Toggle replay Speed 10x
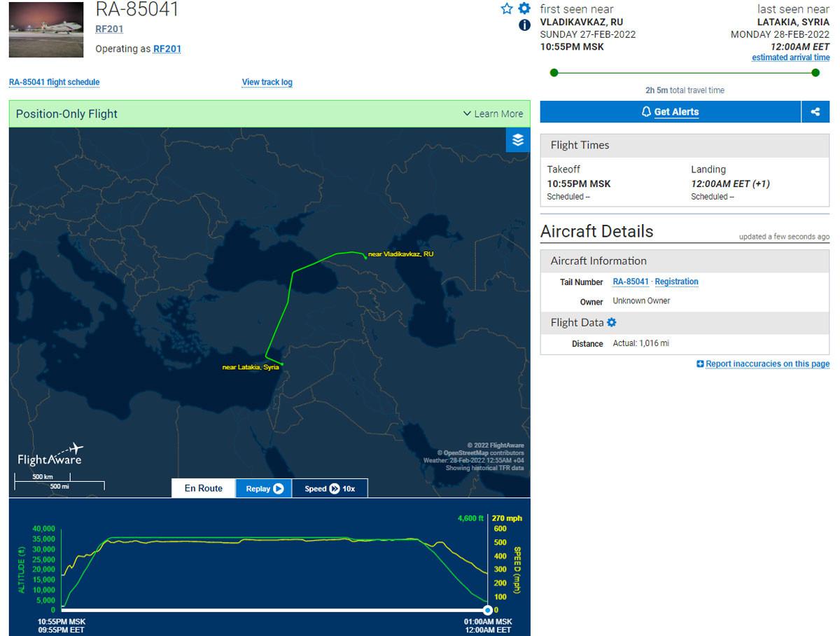The height and width of the screenshot is (636, 840). (x=330, y=488)
